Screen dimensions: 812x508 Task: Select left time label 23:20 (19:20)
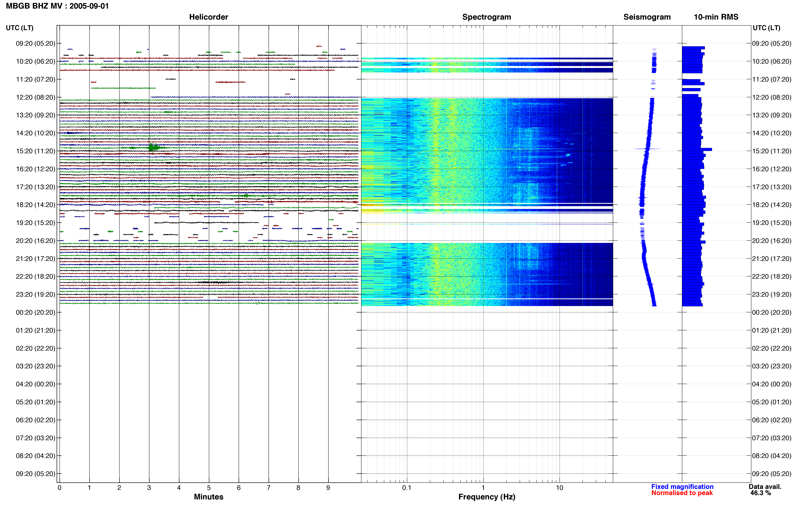(x=36, y=294)
